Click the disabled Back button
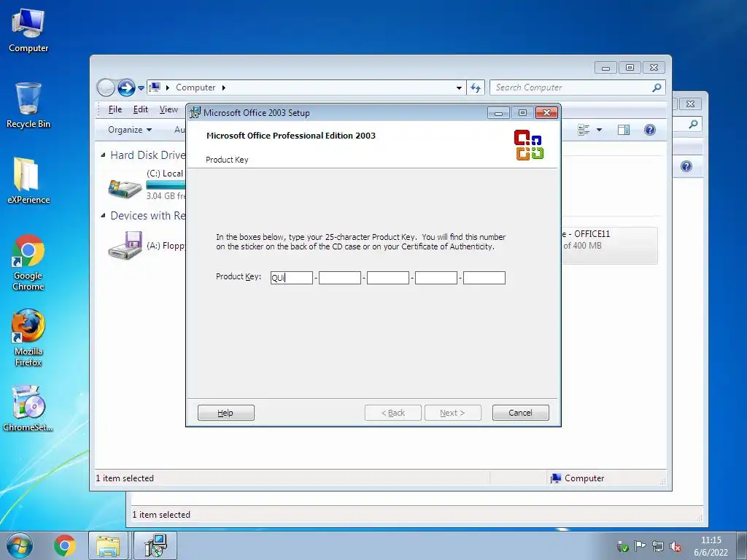Image resolution: width=747 pixels, height=560 pixels. point(393,413)
